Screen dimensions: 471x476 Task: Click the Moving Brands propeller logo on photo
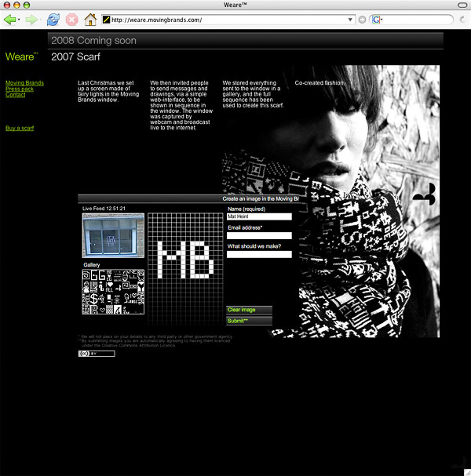425,194
